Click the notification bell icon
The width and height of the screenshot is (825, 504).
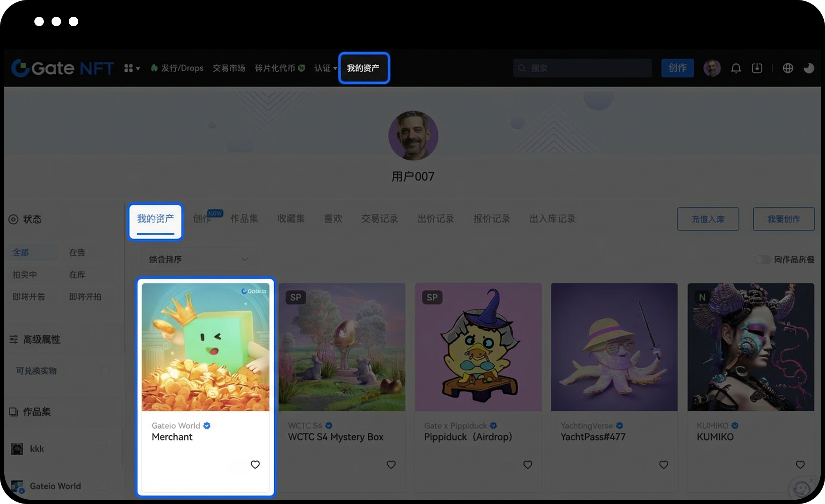[736, 68]
